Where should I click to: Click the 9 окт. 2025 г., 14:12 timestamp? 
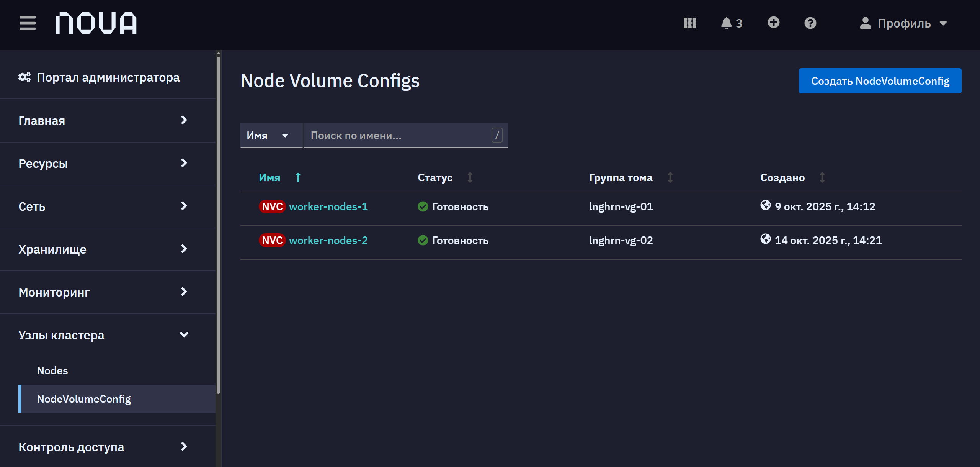coord(825,207)
